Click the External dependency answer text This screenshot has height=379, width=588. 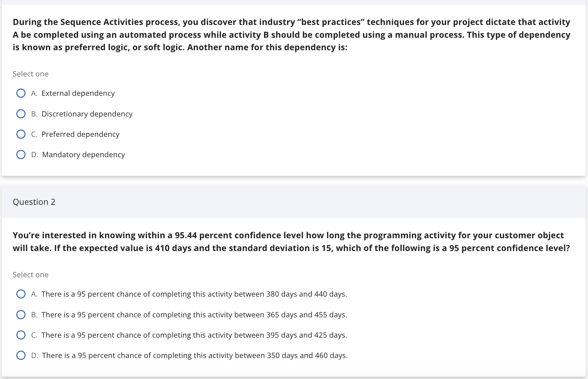point(78,93)
